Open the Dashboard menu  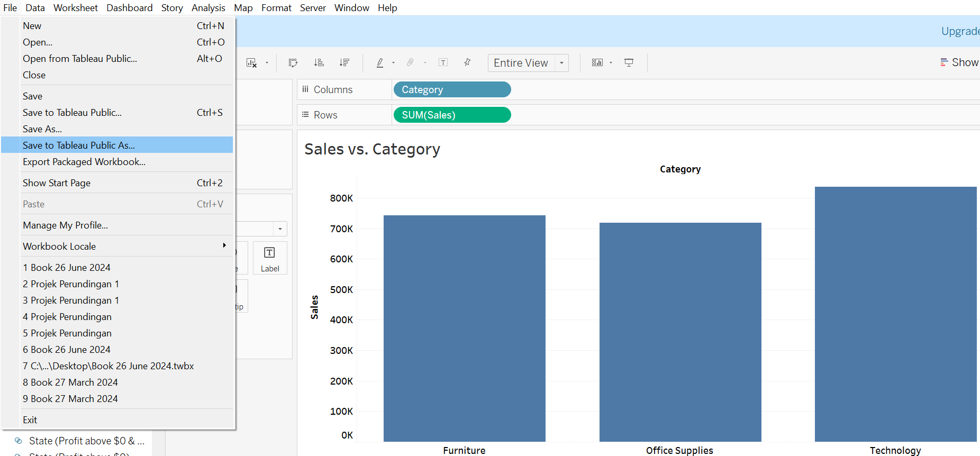[x=130, y=8]
